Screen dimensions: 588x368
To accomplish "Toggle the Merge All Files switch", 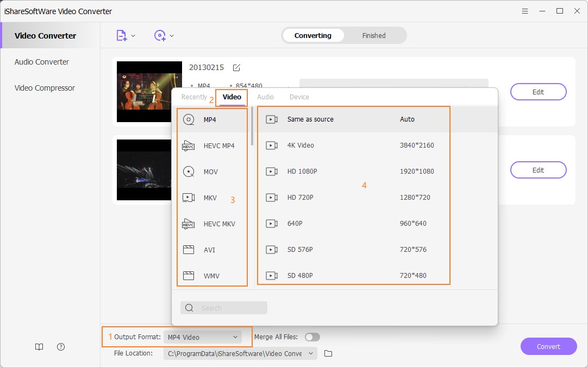I will click(312, 337).
